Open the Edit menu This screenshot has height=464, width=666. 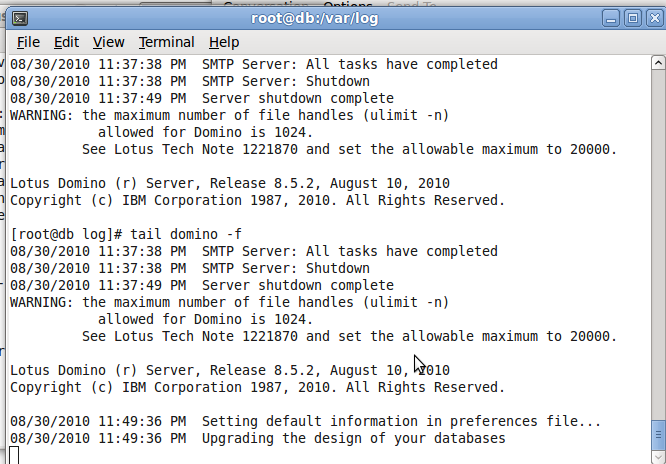[66, 42]
